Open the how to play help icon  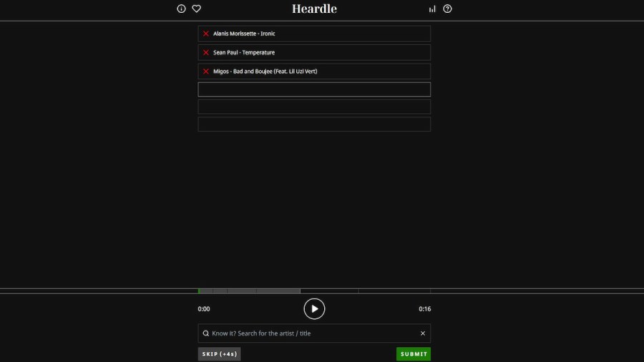coord(447,9)
